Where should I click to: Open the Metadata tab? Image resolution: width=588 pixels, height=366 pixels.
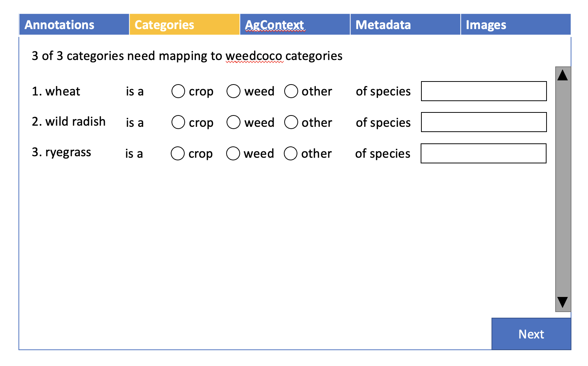(x=383, y=24)
